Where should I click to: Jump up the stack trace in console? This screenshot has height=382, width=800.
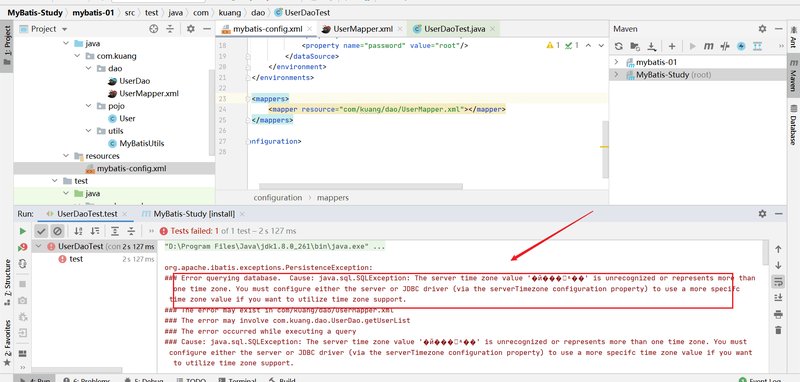(778, 249)
